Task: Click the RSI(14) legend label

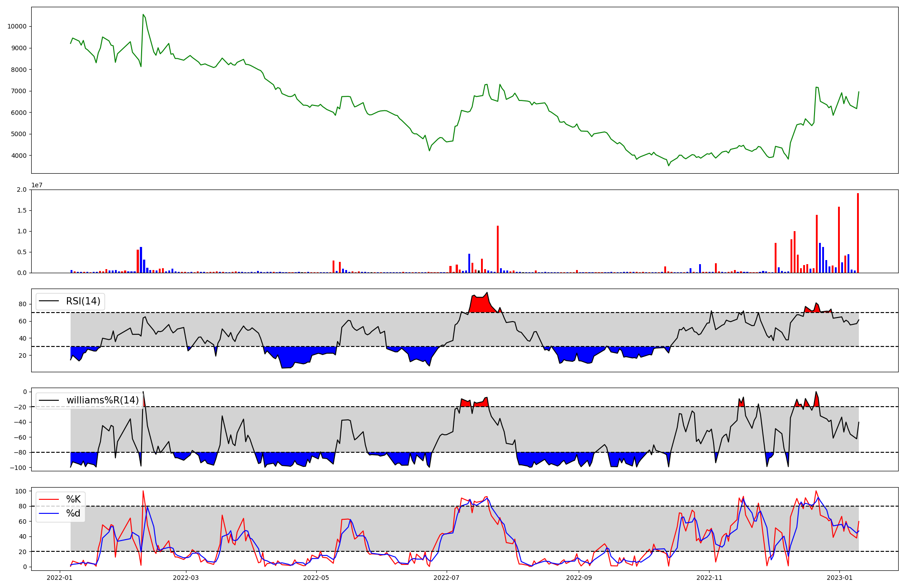Action: 83,301
